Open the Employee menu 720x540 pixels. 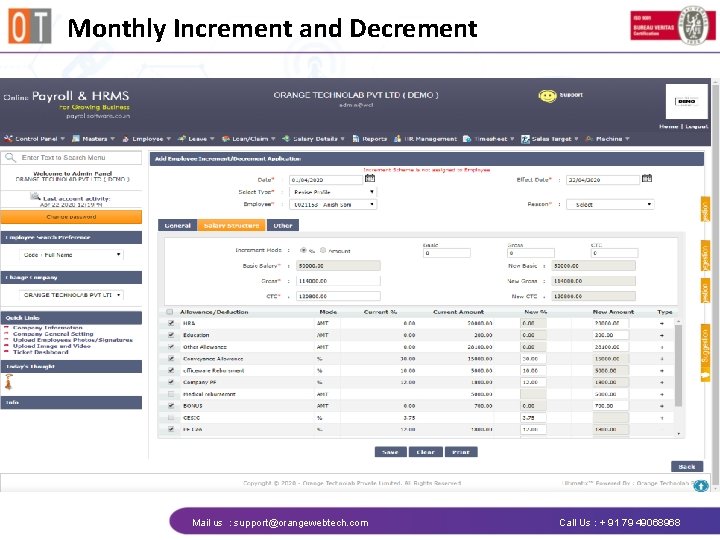pos(146,139)
